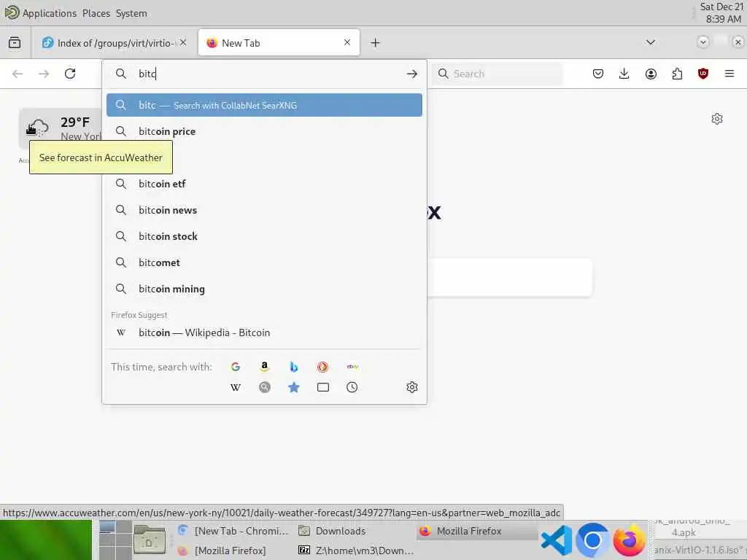Click the reload page icon

tap(70, 74)
